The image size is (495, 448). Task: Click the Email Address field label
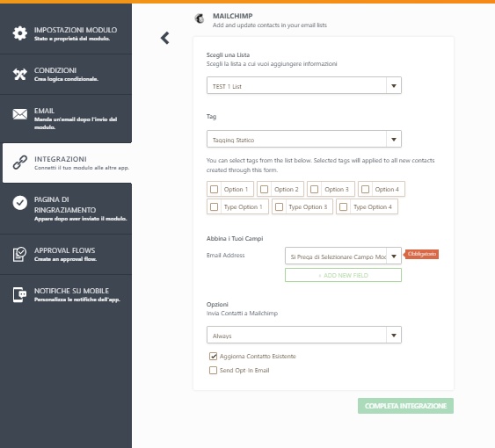point(225,256)
